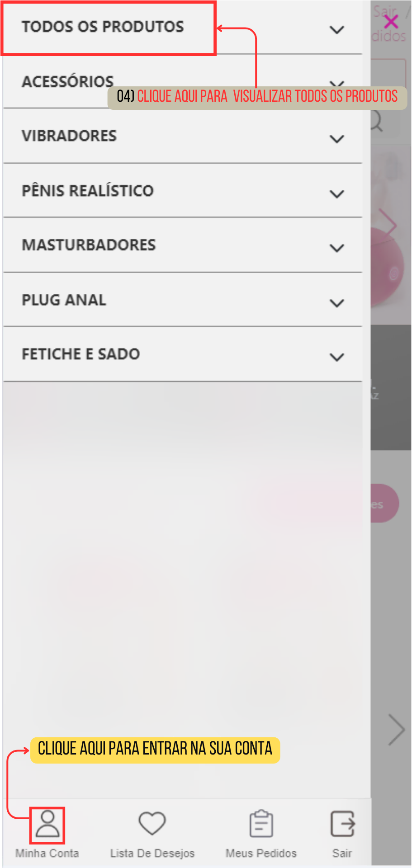The width and height of the screenshot is (412, 868).
Task: Expand Todos os Produtos chevron
Action: pos(337,30)
